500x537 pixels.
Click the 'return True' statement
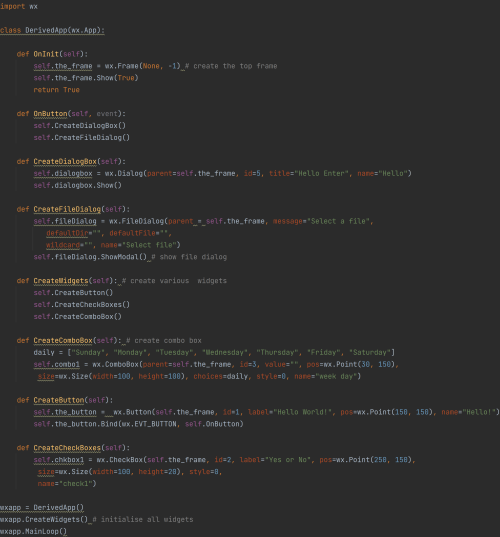[57, 90]
